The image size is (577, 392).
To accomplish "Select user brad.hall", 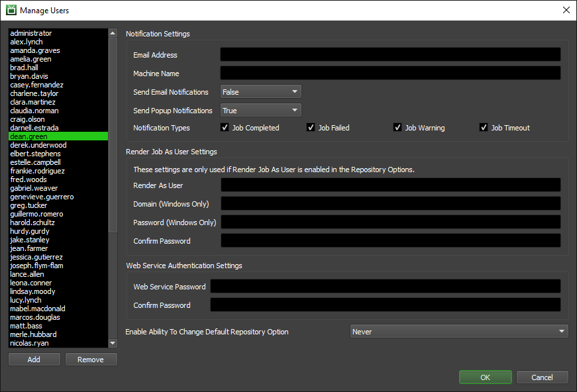I will 58,68.
